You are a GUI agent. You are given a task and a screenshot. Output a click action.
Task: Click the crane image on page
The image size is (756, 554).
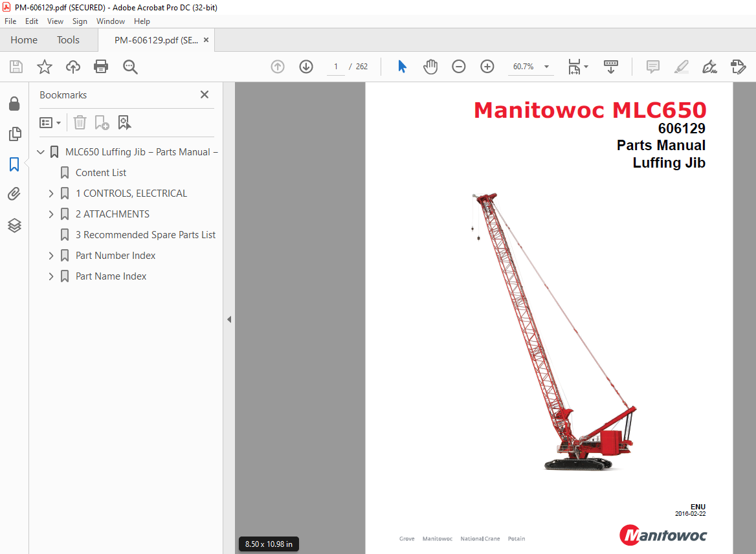pyautogui.click(x=555, y=332)
